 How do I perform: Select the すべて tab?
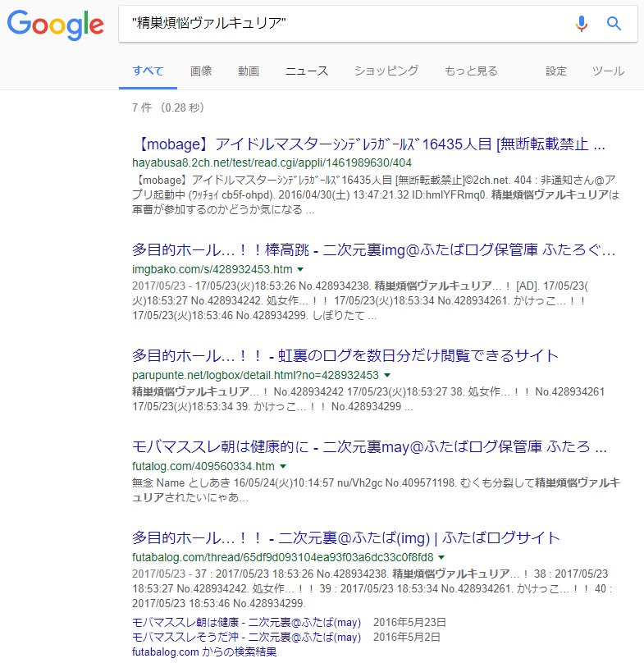click(x=148, y=71)
